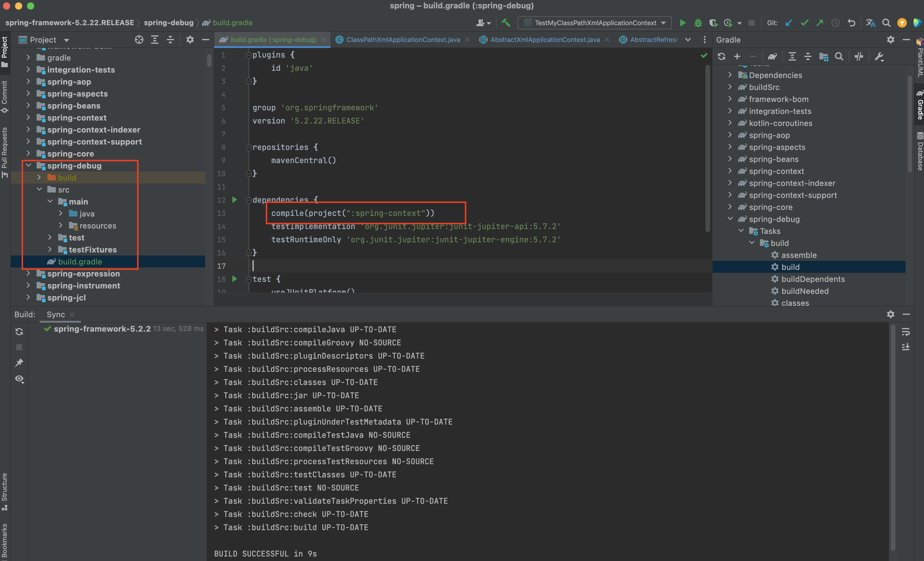Start debugging with the bug icon
The image size is (924, 561).
[x=698, y=23]
